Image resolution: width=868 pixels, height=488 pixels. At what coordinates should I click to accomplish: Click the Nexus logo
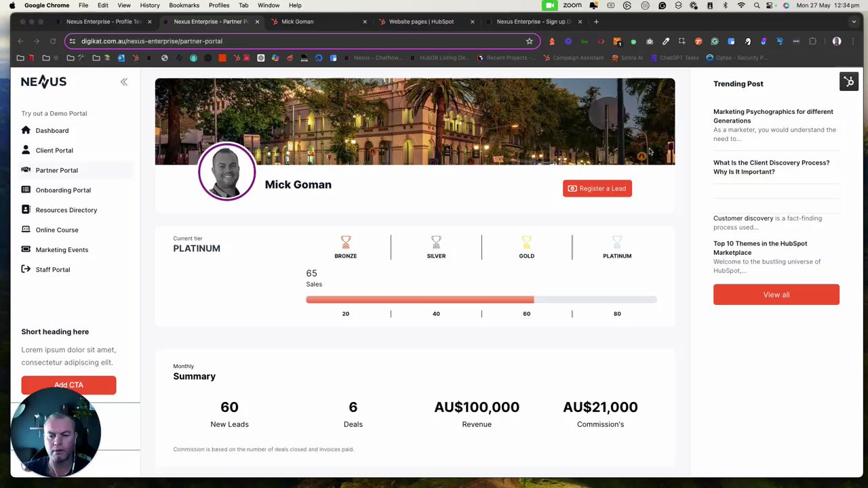click(x=43, y=82)
